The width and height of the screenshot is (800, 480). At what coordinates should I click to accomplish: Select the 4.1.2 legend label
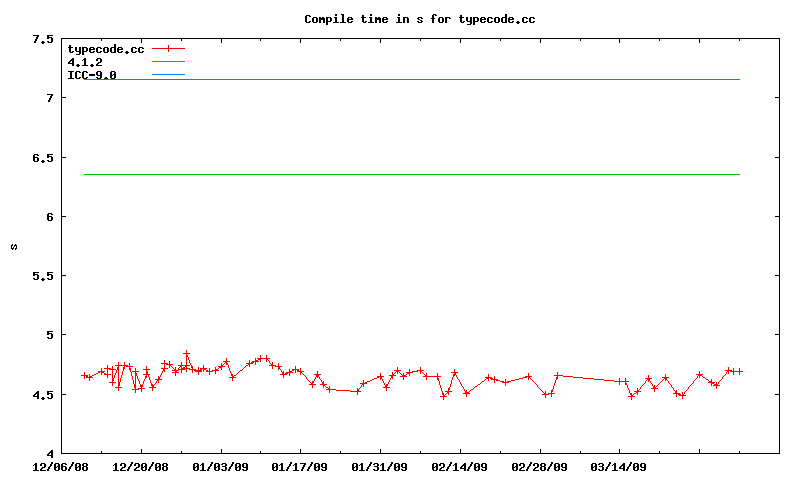tap(84, 62)
